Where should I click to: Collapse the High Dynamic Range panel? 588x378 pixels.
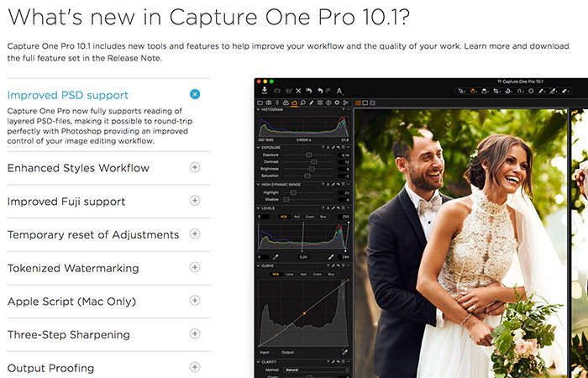[x=259, y=185]
